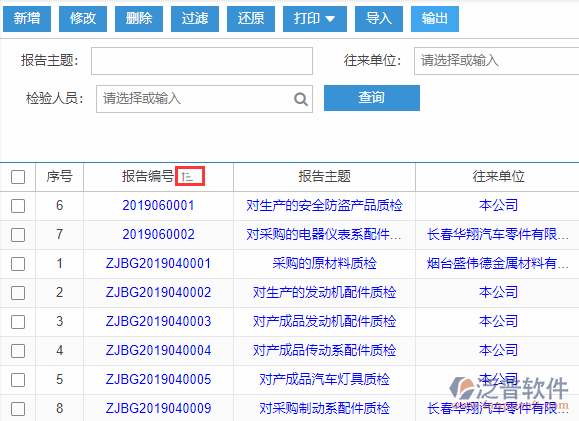Image resolution: width=579 pixels, height=421 pixels.
Task: Click serial number 8 cell
Action: point(59,408)
